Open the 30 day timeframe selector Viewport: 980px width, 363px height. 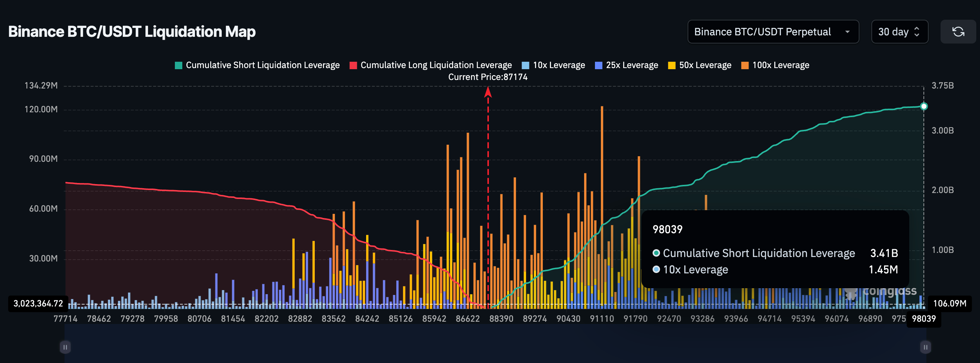(899, 32)
